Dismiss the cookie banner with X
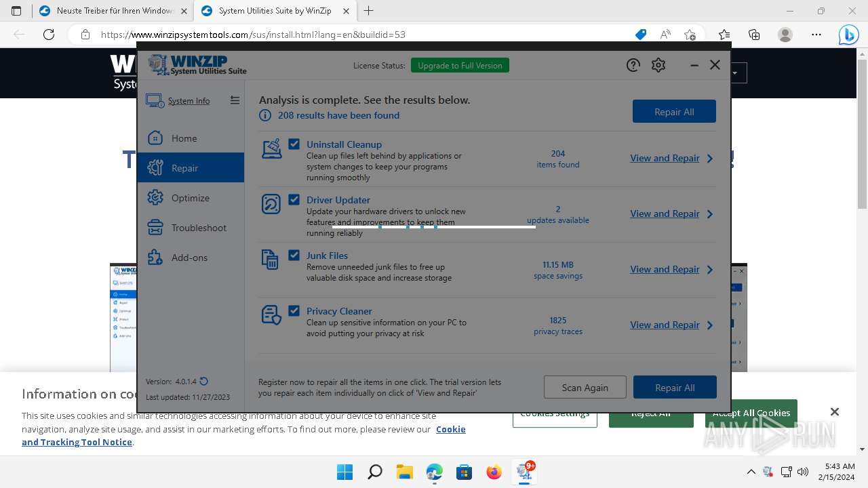 835,412
